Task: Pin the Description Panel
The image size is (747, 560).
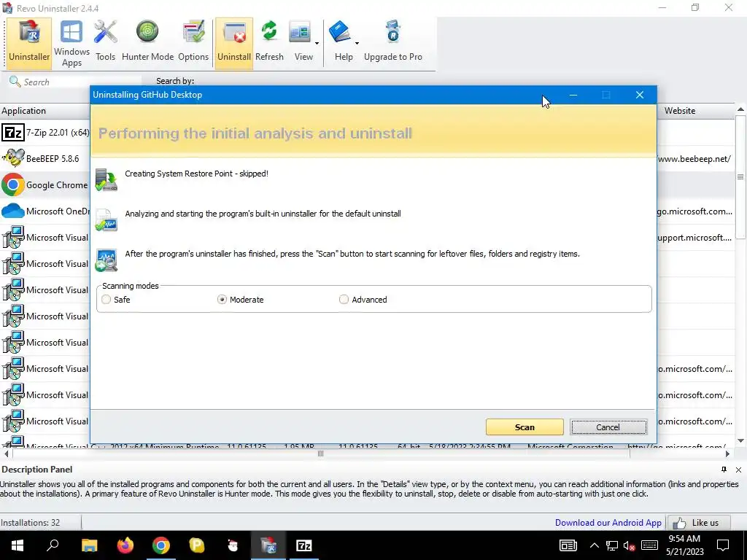Action: pyautogui.click(x=724, y=470)
